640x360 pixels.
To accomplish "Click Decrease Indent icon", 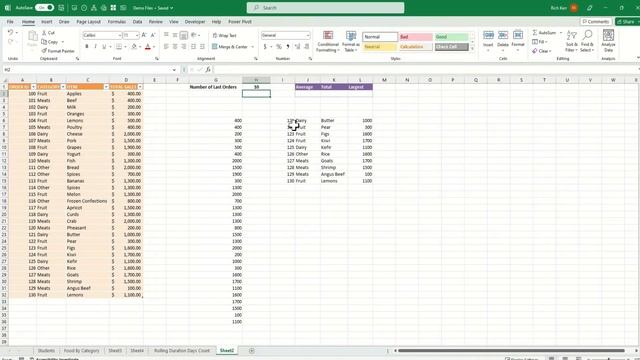I will [193, 47].
